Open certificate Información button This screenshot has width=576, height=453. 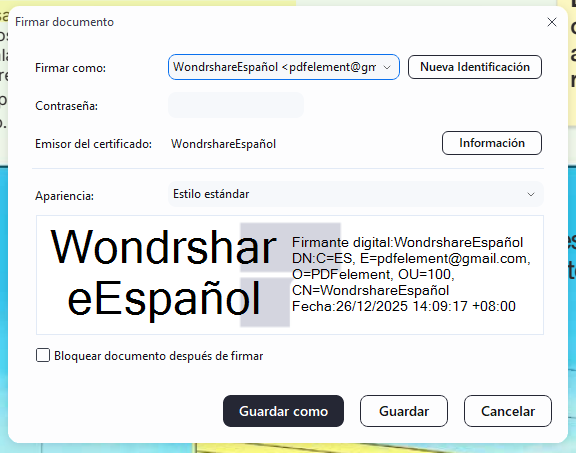492,143
